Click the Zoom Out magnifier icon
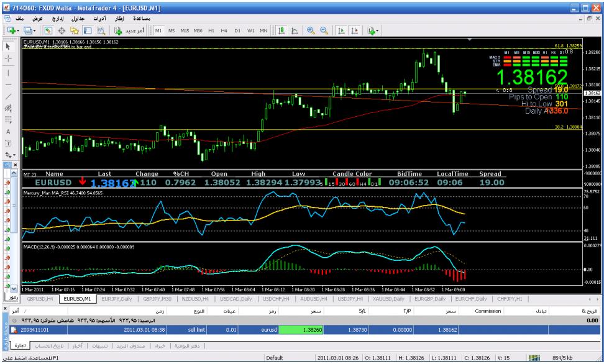Screen dimensions: 604x364 (x=323, y=30)
